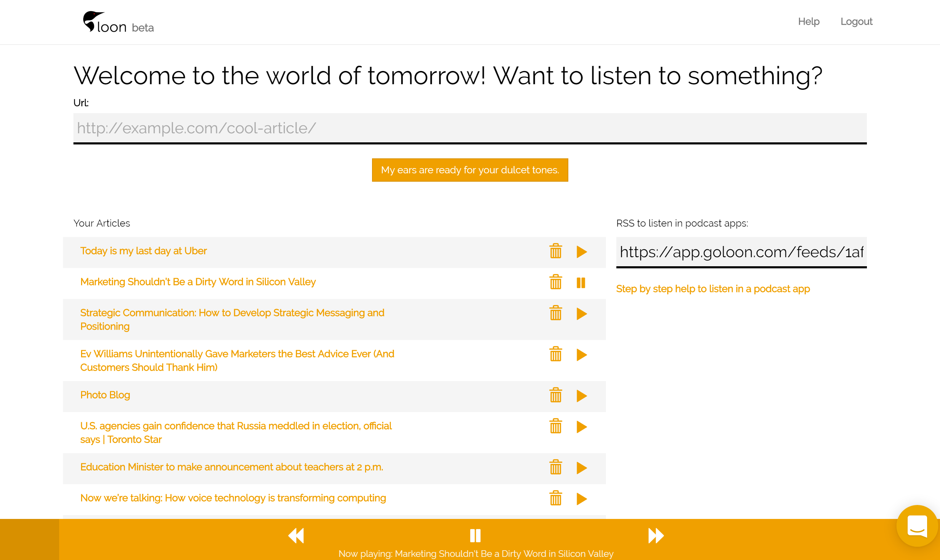Delete the 'Strategic Communication' article
The width and height of the screenshot is (940, 560).
pyautogui.click(x=556, y=313)
